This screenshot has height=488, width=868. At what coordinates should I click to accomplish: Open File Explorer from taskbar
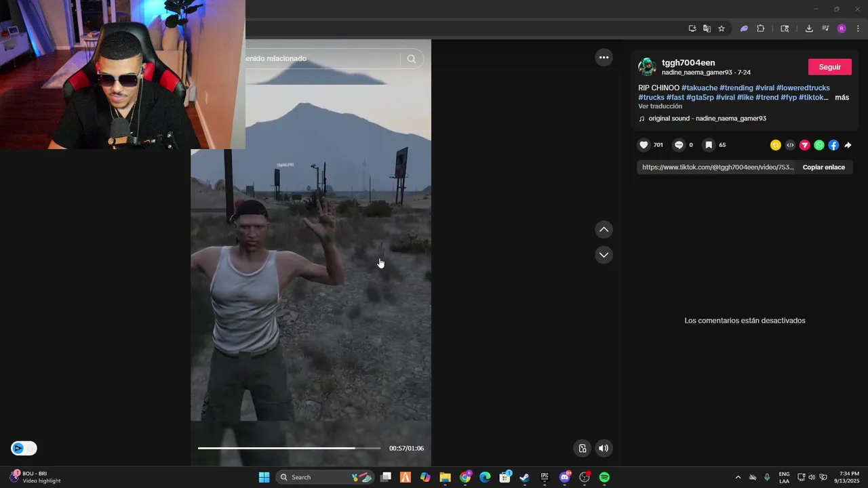pos(445,477)
